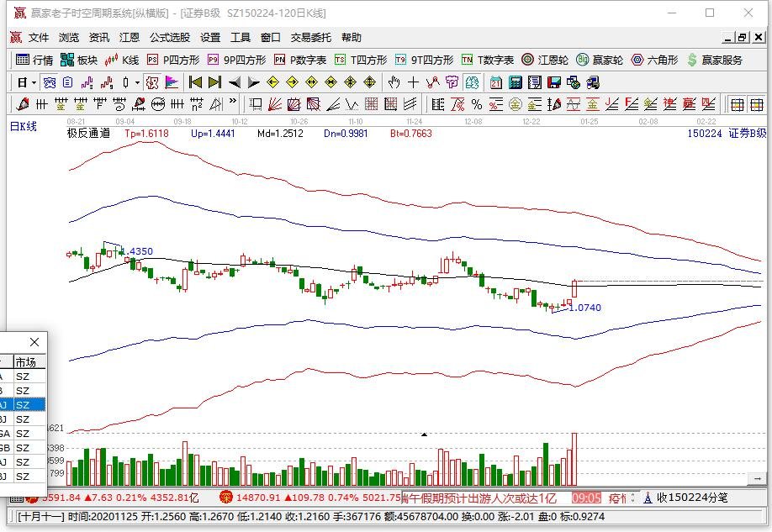Toggle the colored histogram distribution icon
772x532 pixels.
pyautogui.click(x=172, y=82)
